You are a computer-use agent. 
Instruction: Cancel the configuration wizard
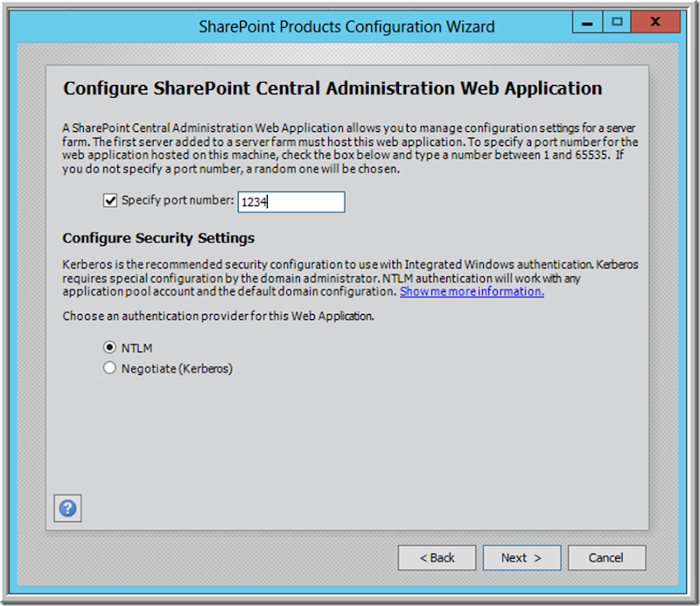coord(606,558)
